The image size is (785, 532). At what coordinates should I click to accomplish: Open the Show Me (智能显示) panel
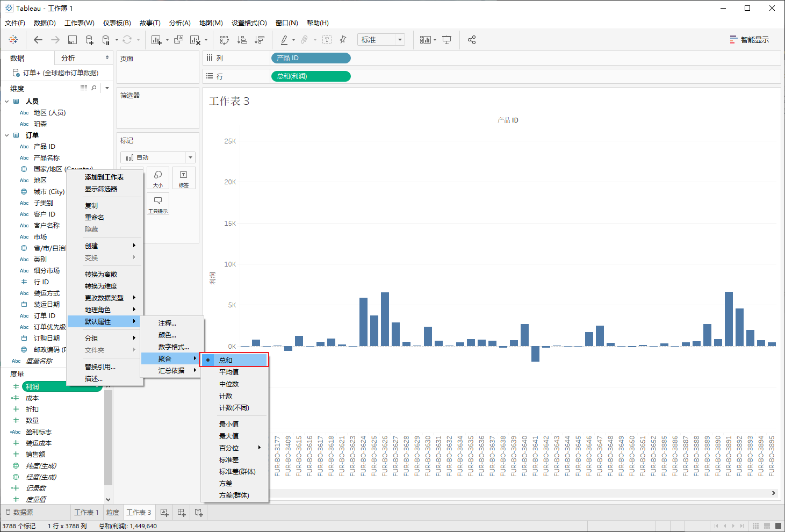point(749,40)
